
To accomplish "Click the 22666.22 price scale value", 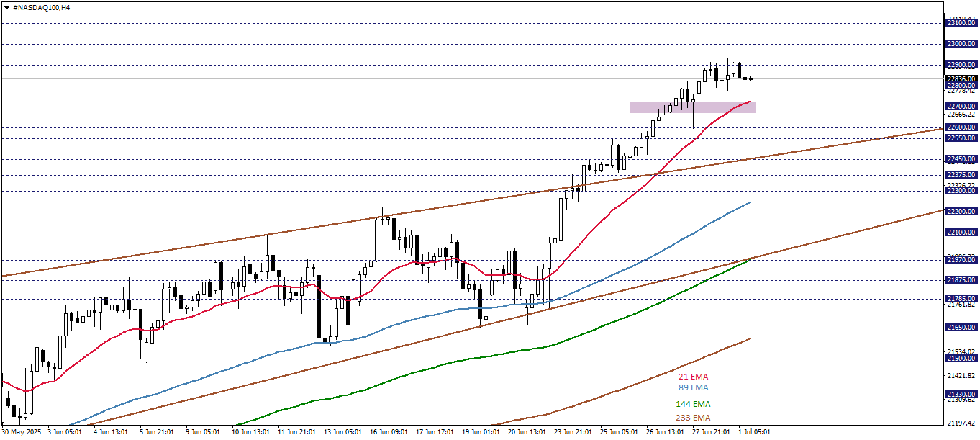I will (x=961, y=115).
